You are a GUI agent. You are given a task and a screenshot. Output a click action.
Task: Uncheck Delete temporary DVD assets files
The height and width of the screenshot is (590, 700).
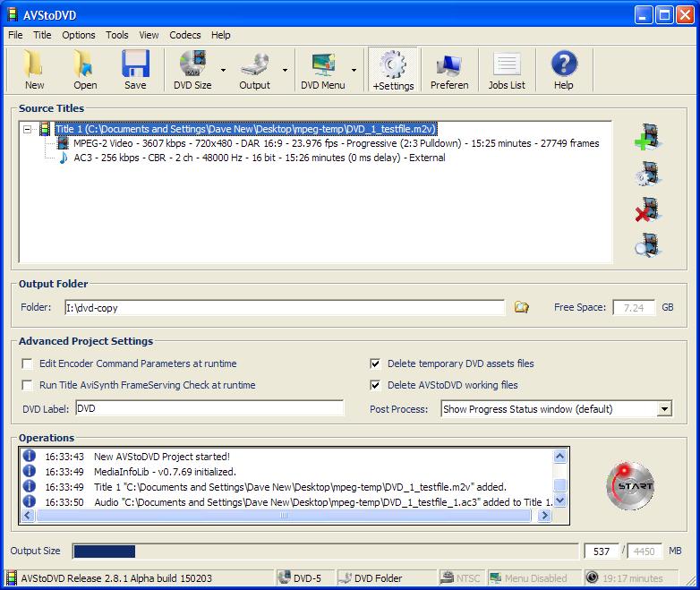point(375,363)
